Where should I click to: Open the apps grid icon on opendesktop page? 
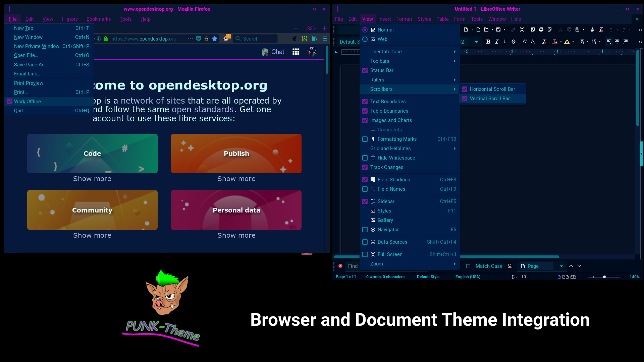[296, 52]
